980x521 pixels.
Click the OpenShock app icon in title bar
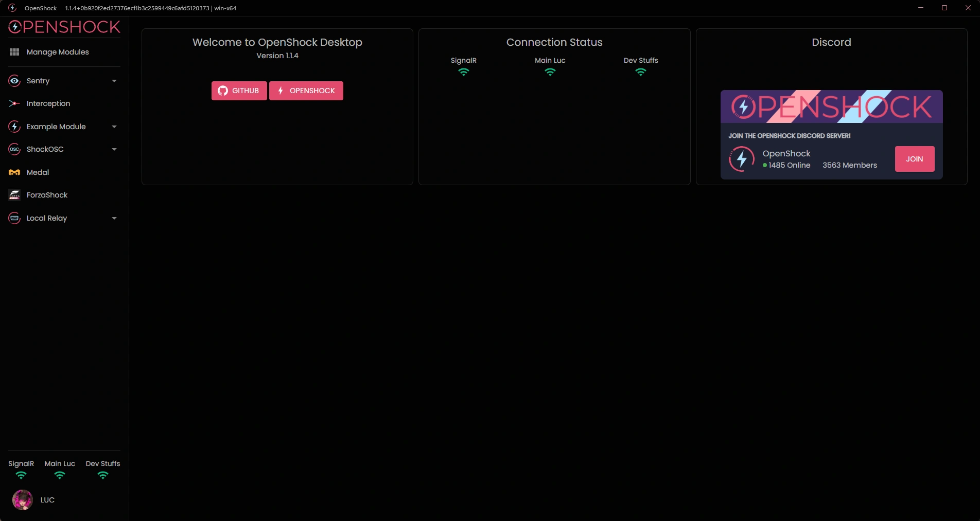click(x=12, y=8)
